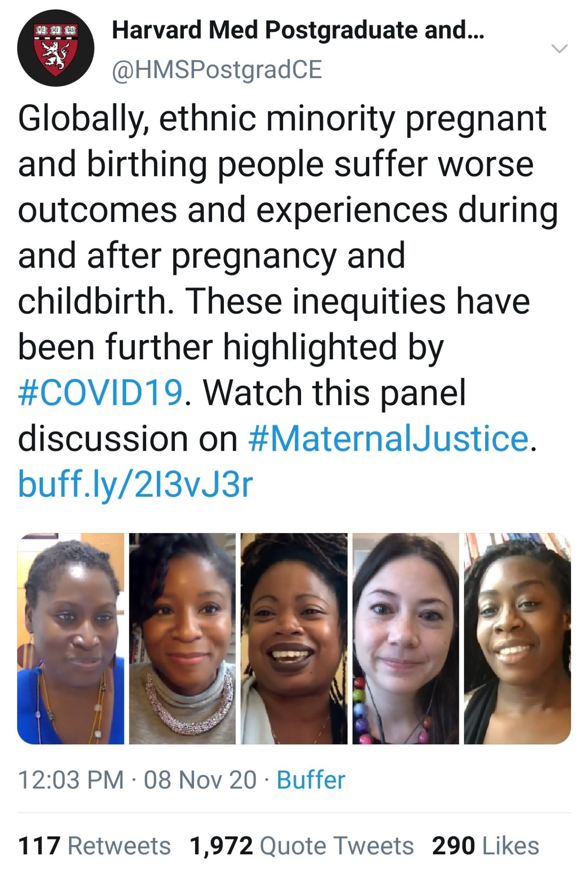Open the Buffer source link

pyautogui.click(x=311, y=780)
